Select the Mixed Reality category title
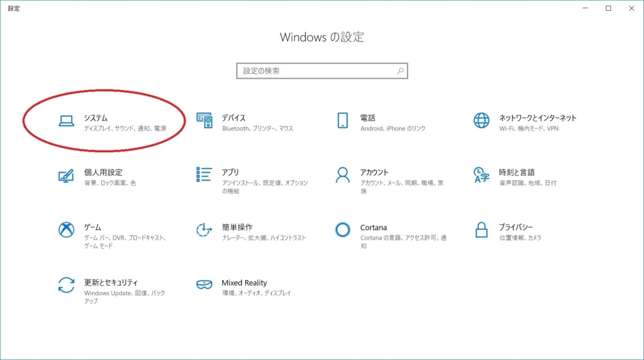The height and width of the screenshot is (360, 644). click(x=245, y=283)
